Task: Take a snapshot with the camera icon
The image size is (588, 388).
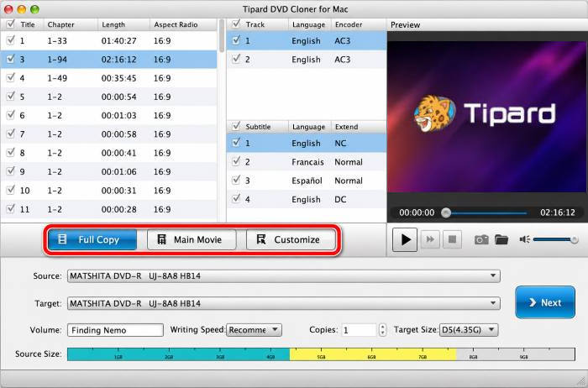Action: [481, 239]
